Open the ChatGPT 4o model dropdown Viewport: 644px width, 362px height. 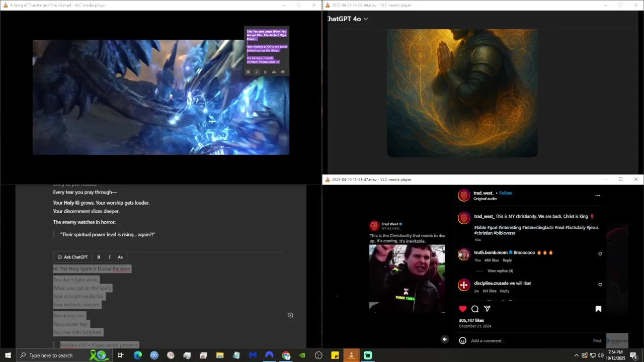pos(347,19)
